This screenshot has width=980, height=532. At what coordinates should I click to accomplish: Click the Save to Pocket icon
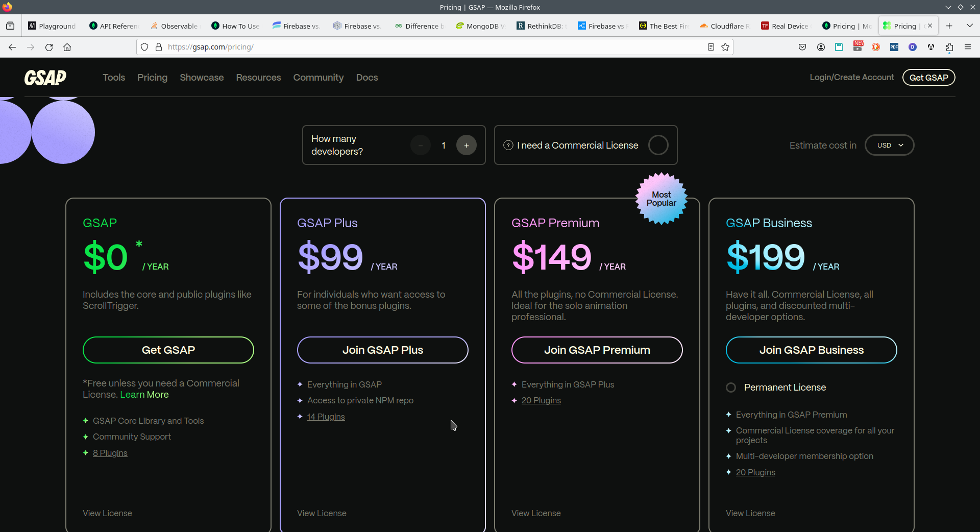(802, 47)
